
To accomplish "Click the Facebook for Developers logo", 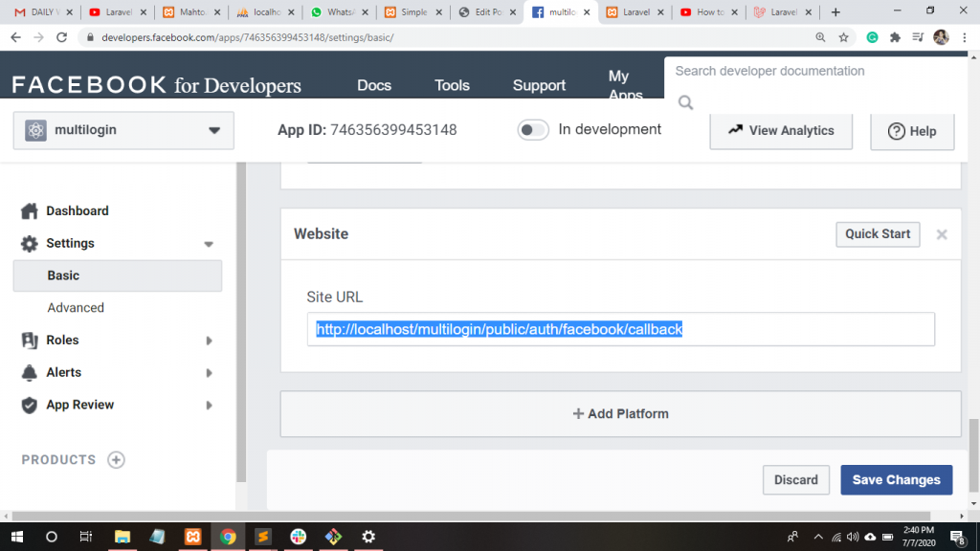I will (x=156, y=85).
